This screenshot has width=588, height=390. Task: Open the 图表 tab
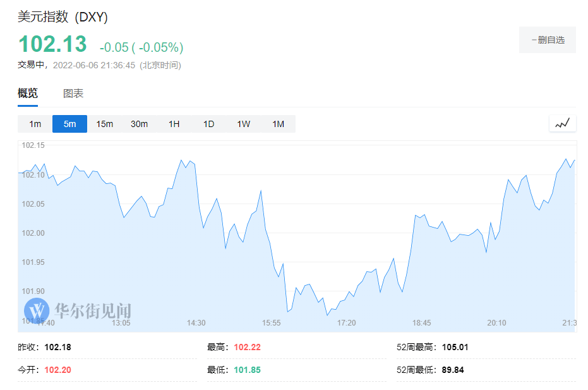tap(73, 94)
